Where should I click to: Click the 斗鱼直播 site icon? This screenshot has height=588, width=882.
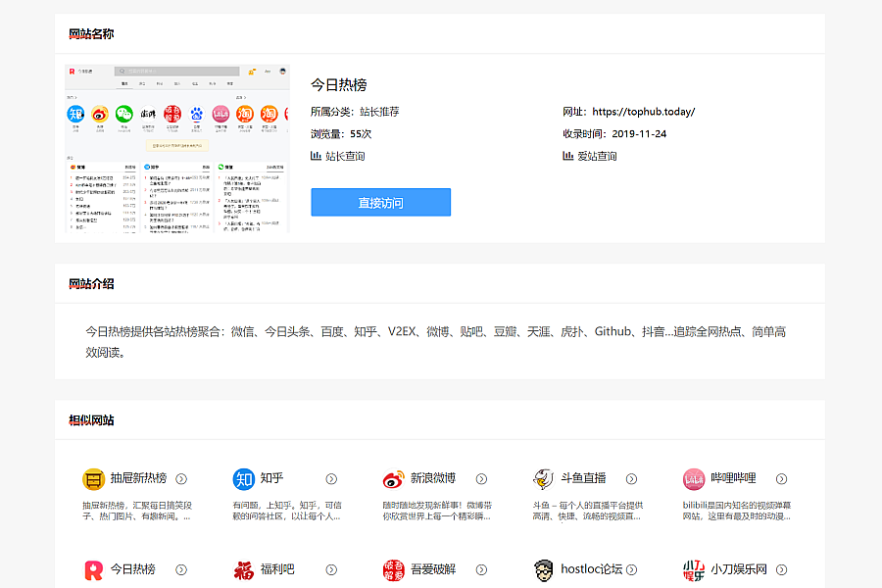tap(544, 479)
